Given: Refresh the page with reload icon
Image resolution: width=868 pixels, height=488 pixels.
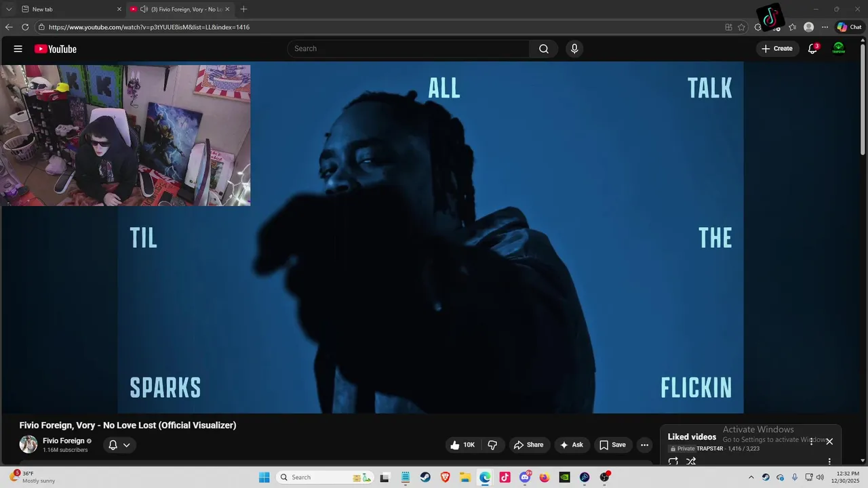Looking at the screenshot, I should pyautogui.click(x=25, y=27).
